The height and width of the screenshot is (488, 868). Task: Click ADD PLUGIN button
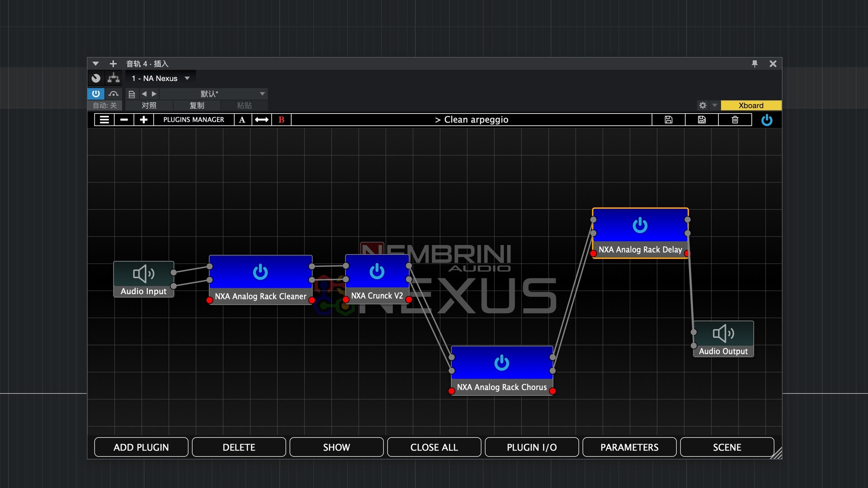coord(141,447)
